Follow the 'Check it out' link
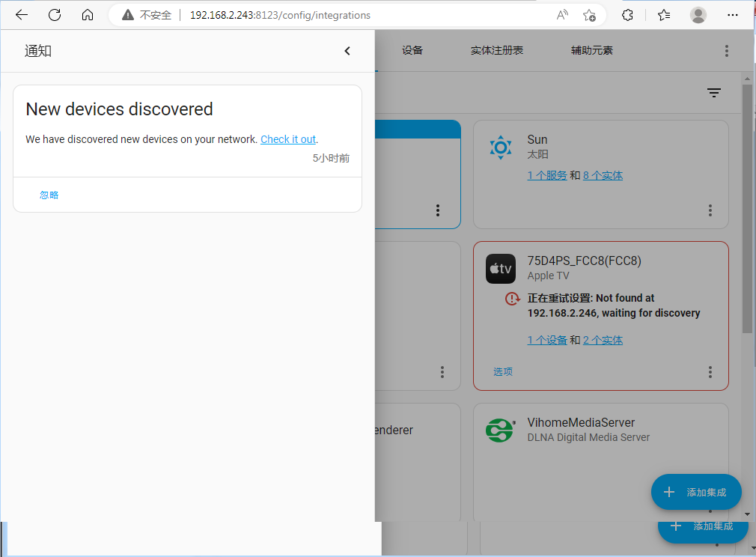 click(x=288, y=139)
